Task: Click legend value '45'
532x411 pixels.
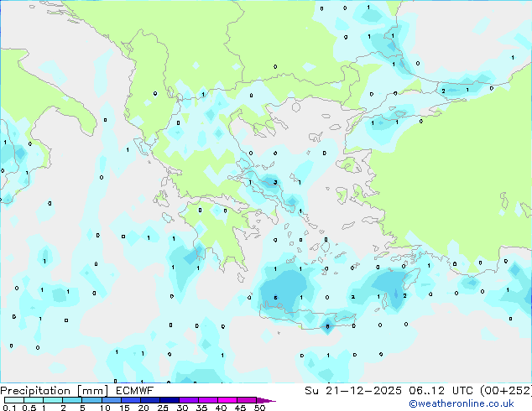Action: [241, 408]
